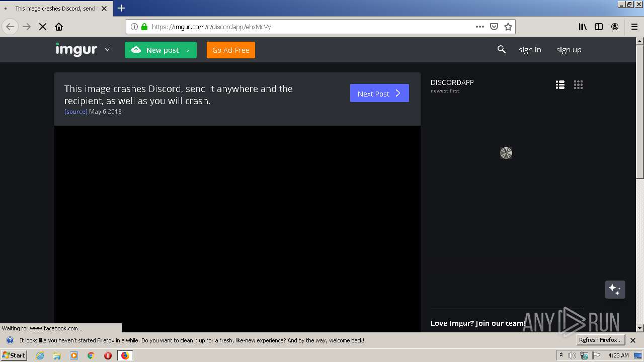
Task: Open imgur search magnifier
Action: pos(502,49)
